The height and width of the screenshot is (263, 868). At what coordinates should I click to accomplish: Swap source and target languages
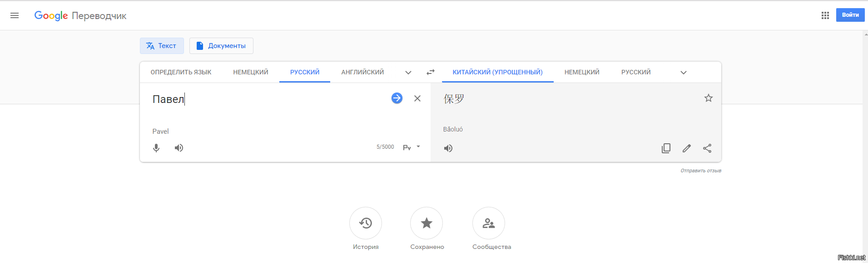431,72
